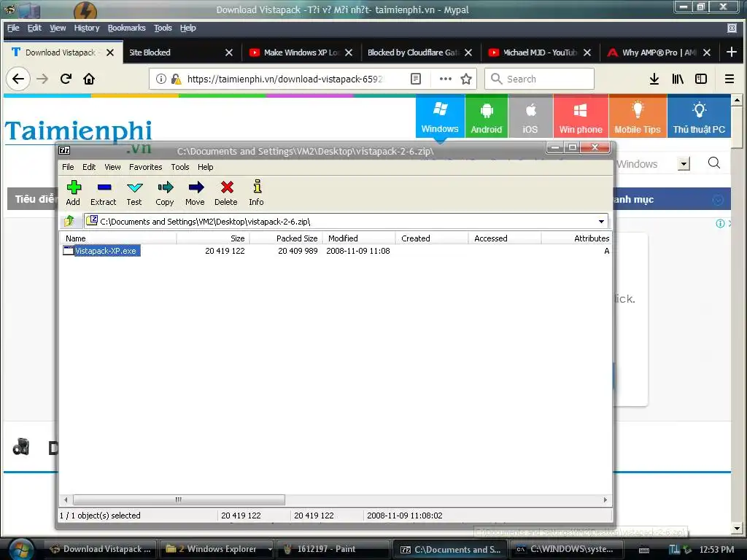Toggle reader view in the address bar
This screenshot has height=560, width=747.
(415, 79)
